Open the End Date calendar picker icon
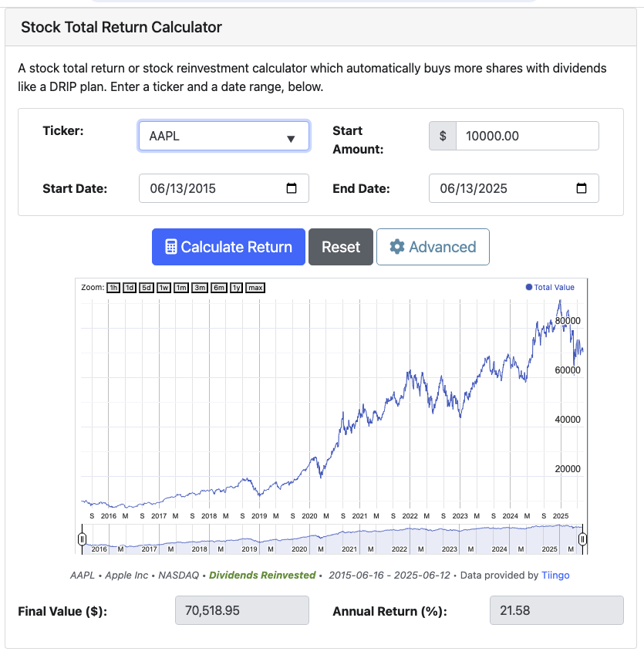644x655 pixels. pos(583,188)
